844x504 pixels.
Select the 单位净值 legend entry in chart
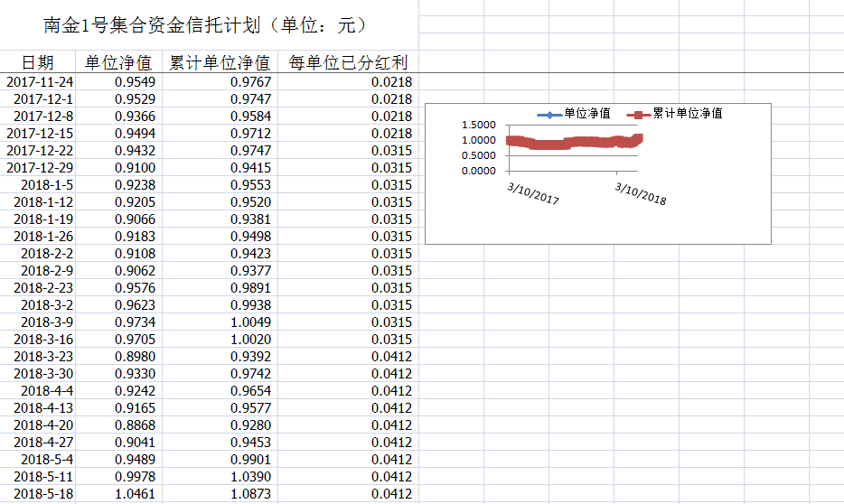[586, 114]
